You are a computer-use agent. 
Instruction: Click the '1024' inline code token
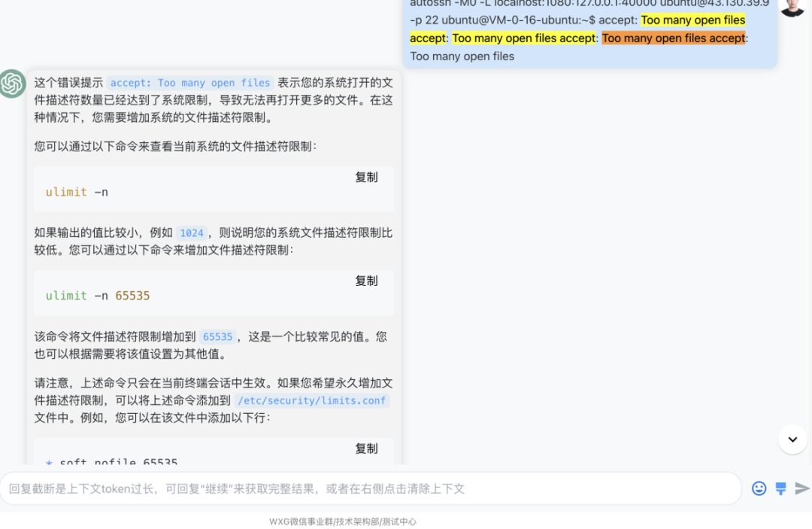tap(191, 233)
